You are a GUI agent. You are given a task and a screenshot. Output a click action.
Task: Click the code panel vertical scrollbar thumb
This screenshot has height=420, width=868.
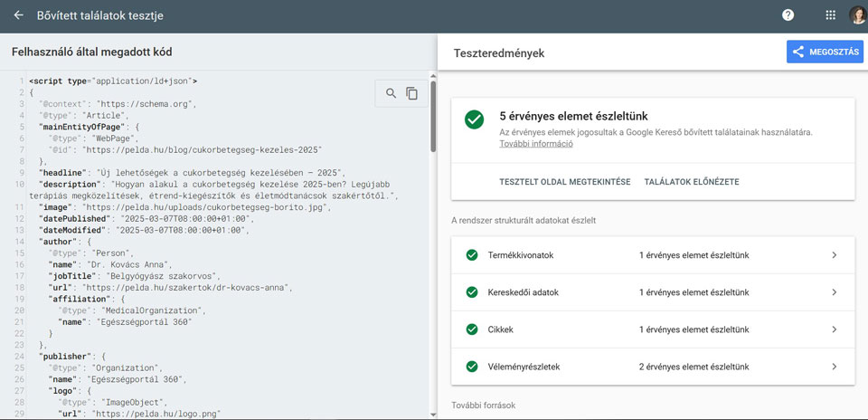pyautogui.click(x=433, y=117)
